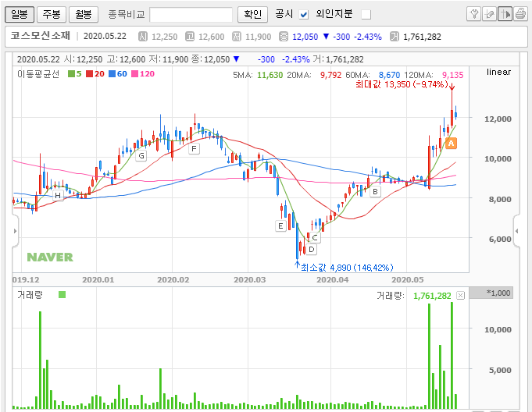Switch to 주봉 weekly chart tab
This screenshot has width=532, height=412.
point(52,14)
